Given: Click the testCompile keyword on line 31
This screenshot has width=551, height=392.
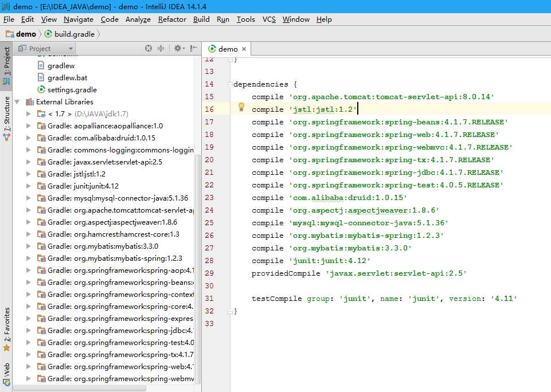Looking at the screenshot, I should click(x=276, y=299).
